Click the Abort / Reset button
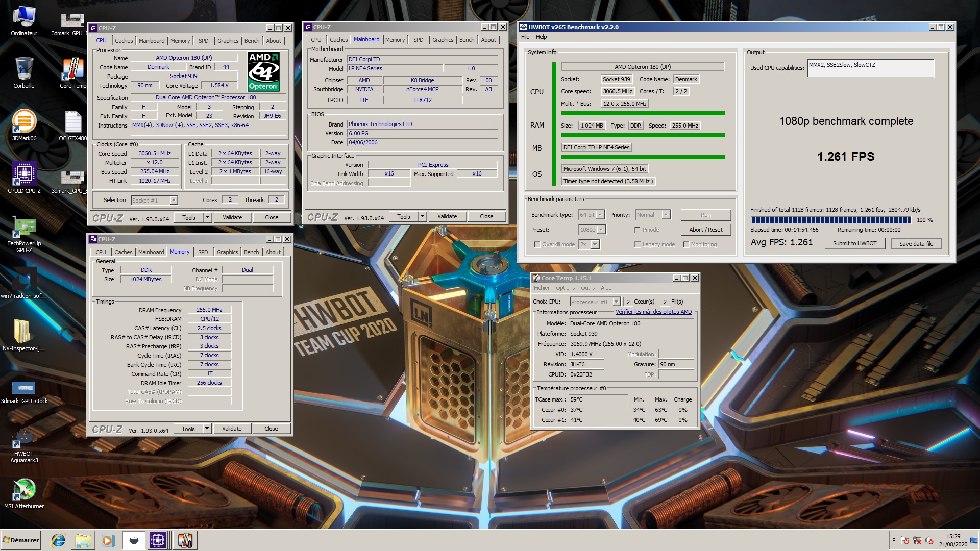980x551 pixels. [705, 230]
